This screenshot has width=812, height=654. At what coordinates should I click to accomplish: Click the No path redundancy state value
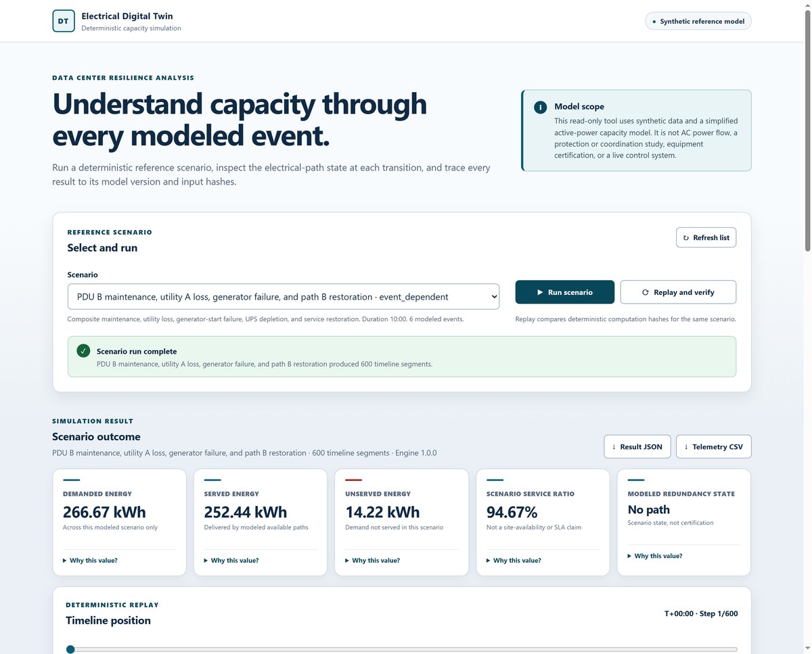[649, 509]
